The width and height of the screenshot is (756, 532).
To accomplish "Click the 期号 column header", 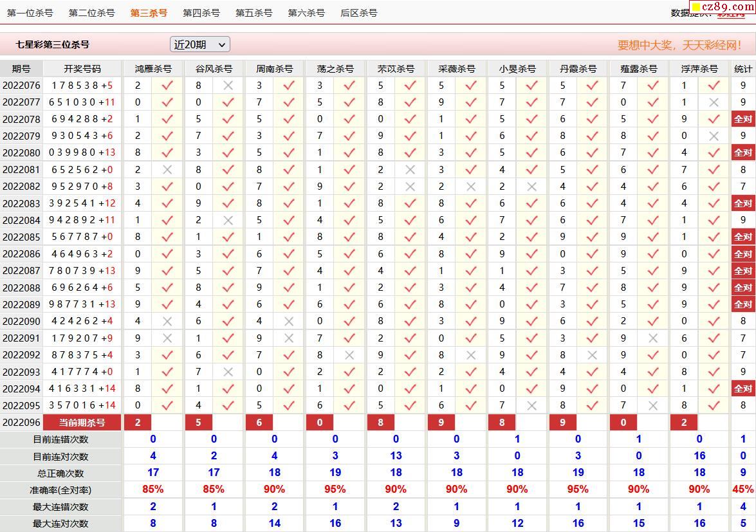I will pyautogui.click(x=21, y=69).
